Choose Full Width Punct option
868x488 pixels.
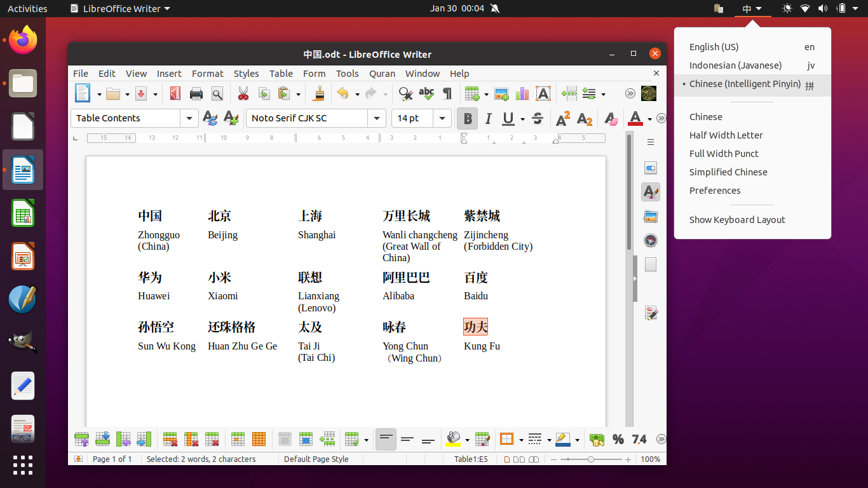tap(752, 154)
